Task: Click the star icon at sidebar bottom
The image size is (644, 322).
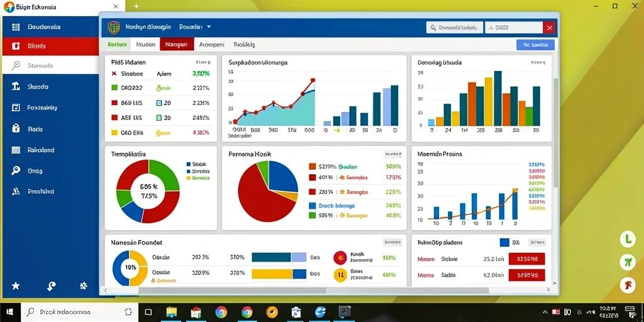Action: click(x=16, y=286)
